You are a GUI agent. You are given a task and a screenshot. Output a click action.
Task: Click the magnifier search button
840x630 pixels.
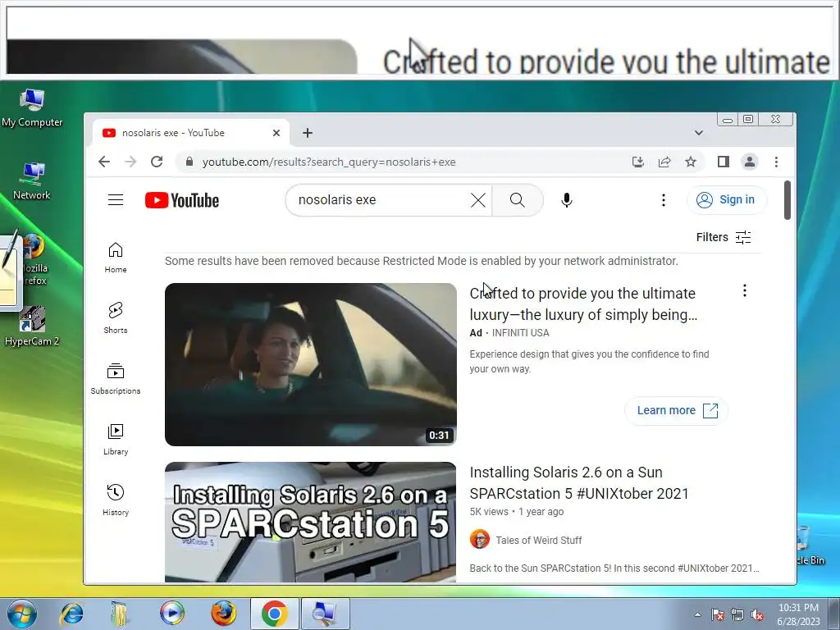[x=518, y=200]
